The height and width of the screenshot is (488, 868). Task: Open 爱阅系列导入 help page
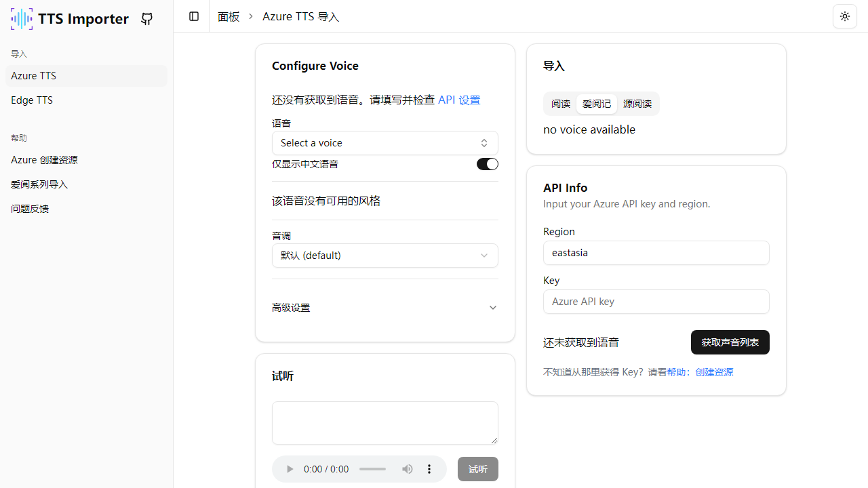coord(86,184)
